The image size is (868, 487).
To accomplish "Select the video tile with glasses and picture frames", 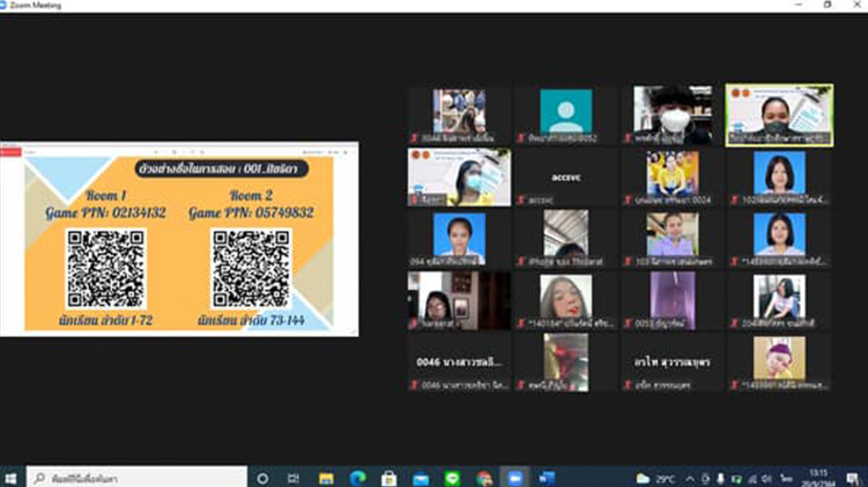I will pyautogui.click(x=459, y=301).
